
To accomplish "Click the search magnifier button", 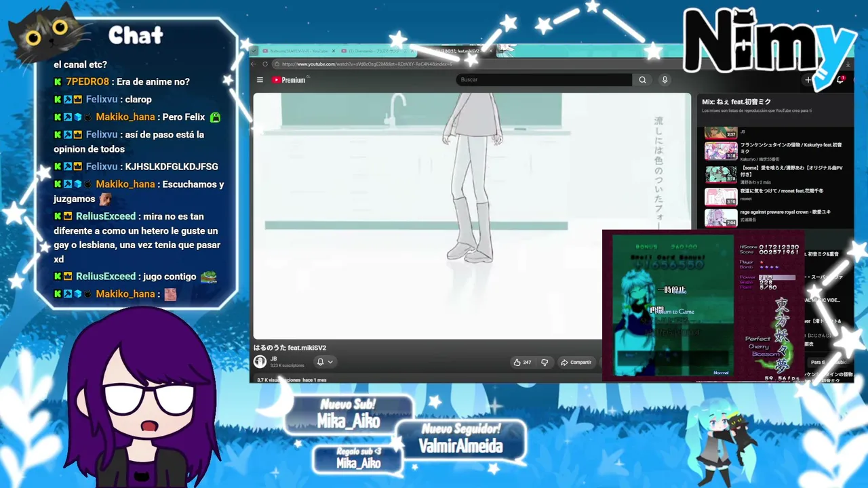I will coord(642,80).
